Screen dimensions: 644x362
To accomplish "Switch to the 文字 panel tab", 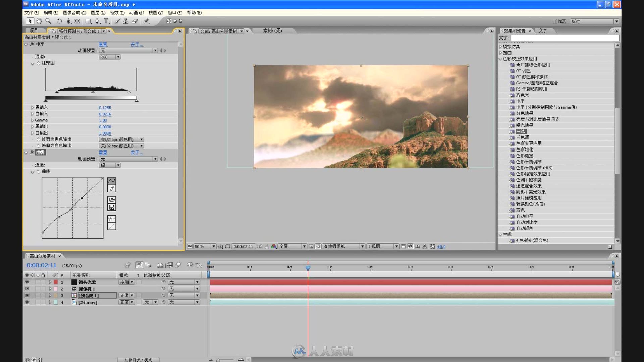I will click(543, 31).
